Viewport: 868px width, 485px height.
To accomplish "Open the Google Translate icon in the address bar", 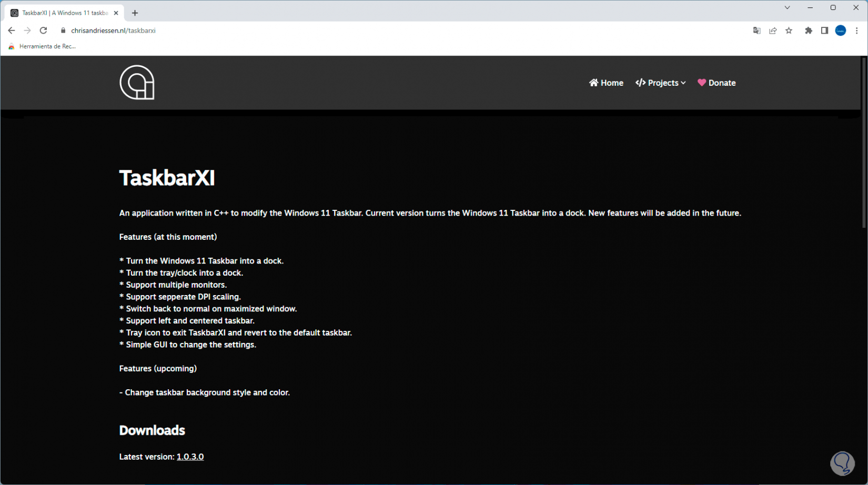I will tap(756, 31).
